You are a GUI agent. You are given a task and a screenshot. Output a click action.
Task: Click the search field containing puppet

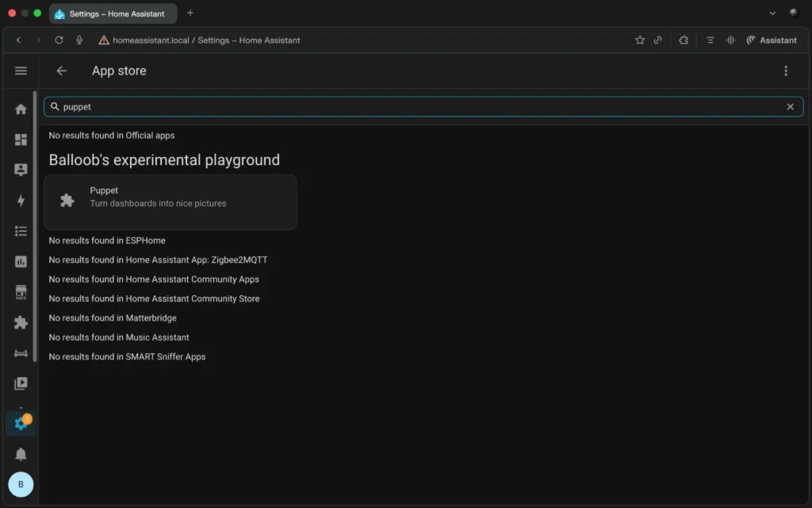423,107
